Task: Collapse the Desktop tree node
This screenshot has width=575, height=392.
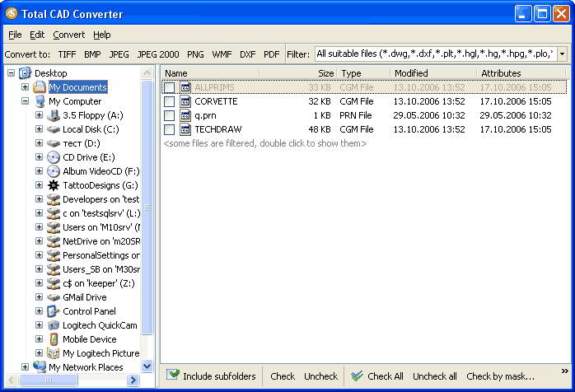Action: click(11, 73)
